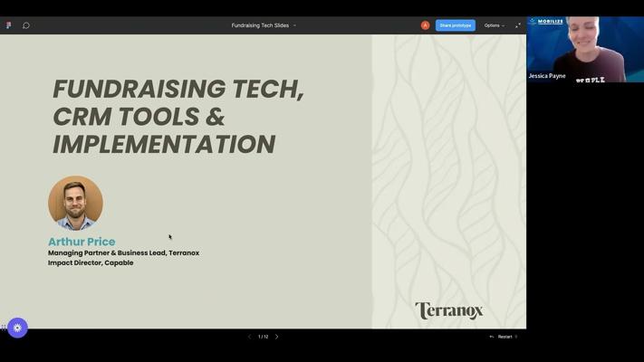Click the drag handle beside gear widget
This screenshot has height=362, width=644.
pos(4,328)
